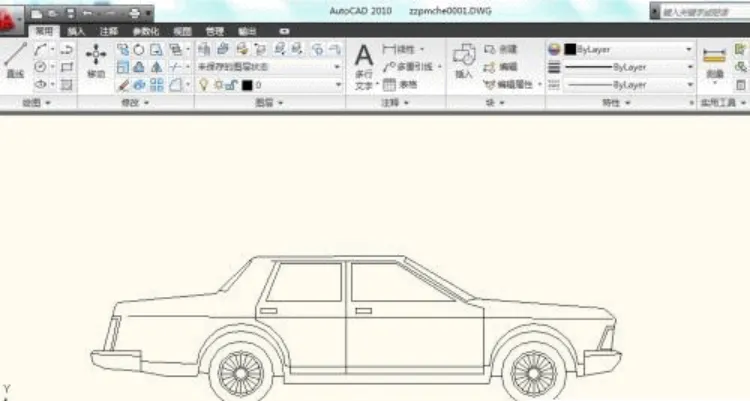Click the arrow beside the search field

[x=654, y=12]
